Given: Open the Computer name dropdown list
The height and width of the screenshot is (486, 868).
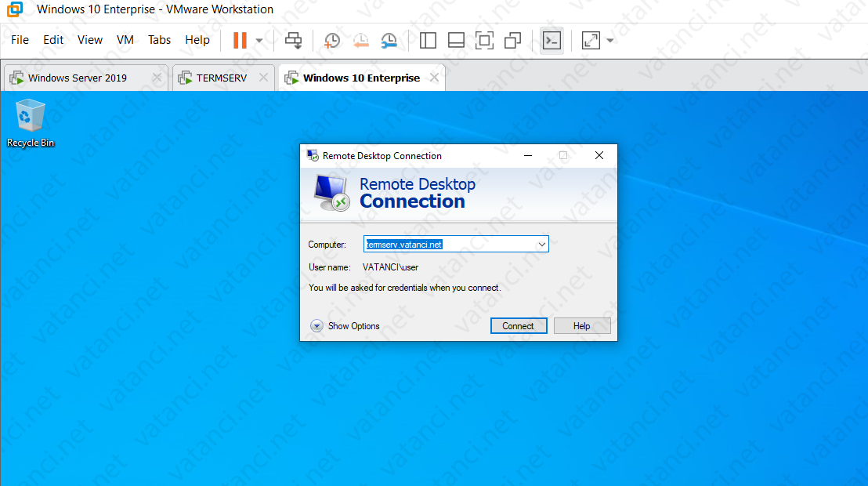Looking at the screenshot, I should 541,244.
